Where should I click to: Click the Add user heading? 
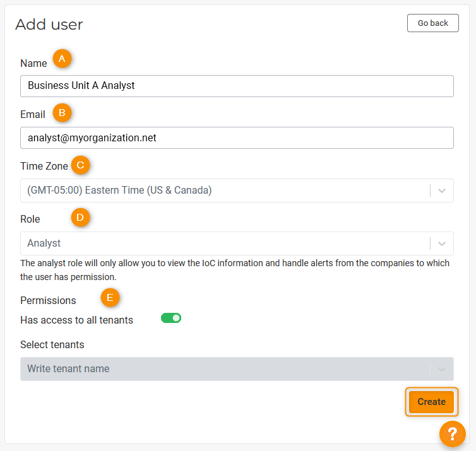[49, 25]
